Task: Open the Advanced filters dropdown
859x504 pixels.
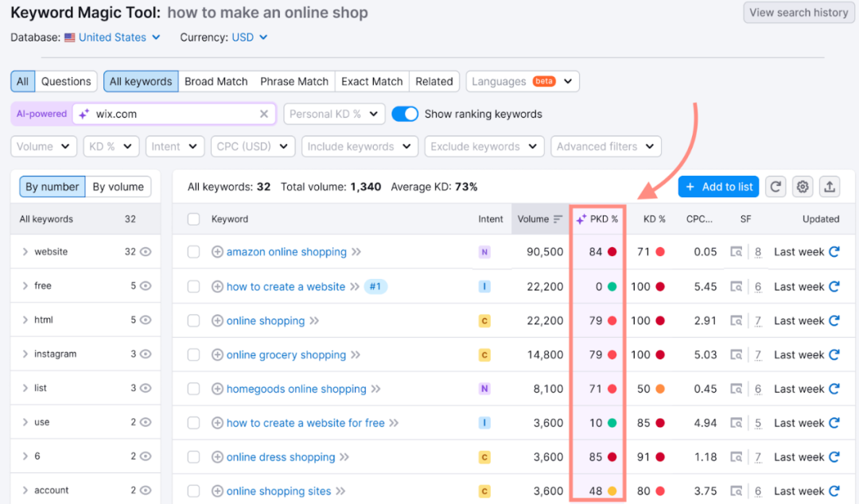Action: point(606,146)
